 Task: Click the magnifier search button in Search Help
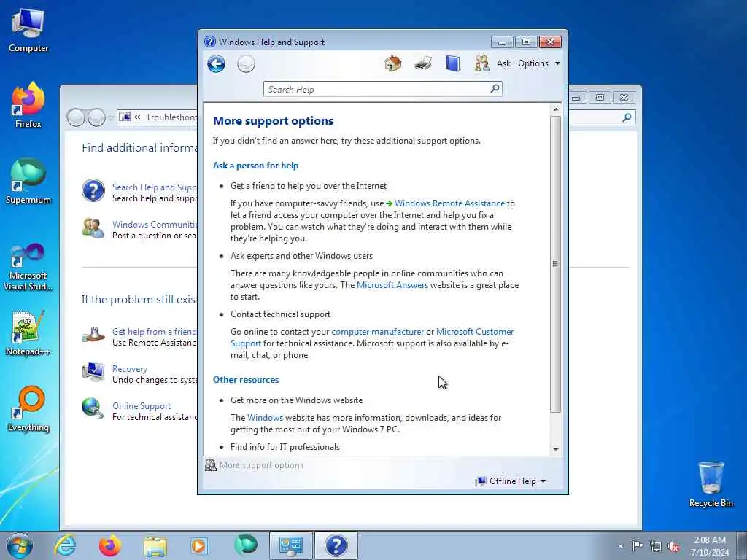click(495, 88)
